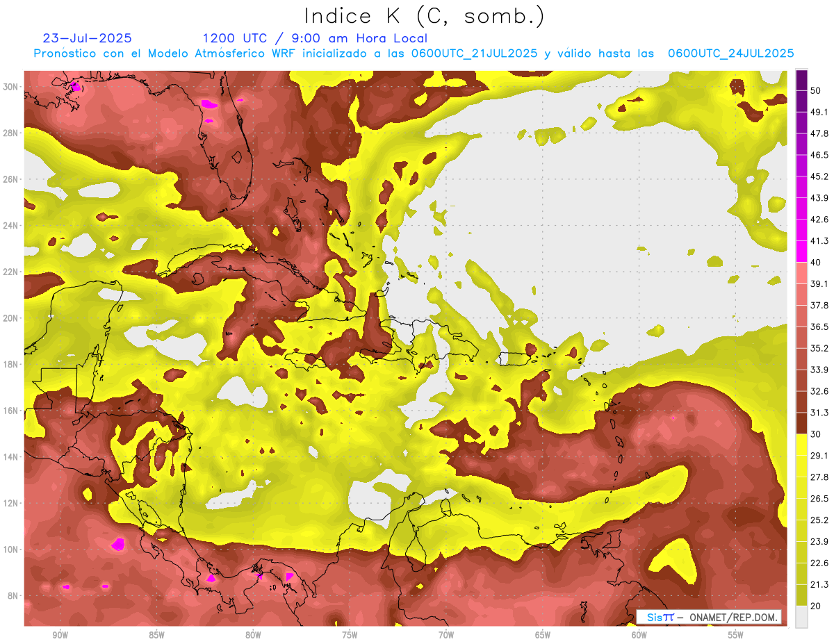Click the 80W longitude label
This screenshot has width=834, height=644.
[253, 634]
